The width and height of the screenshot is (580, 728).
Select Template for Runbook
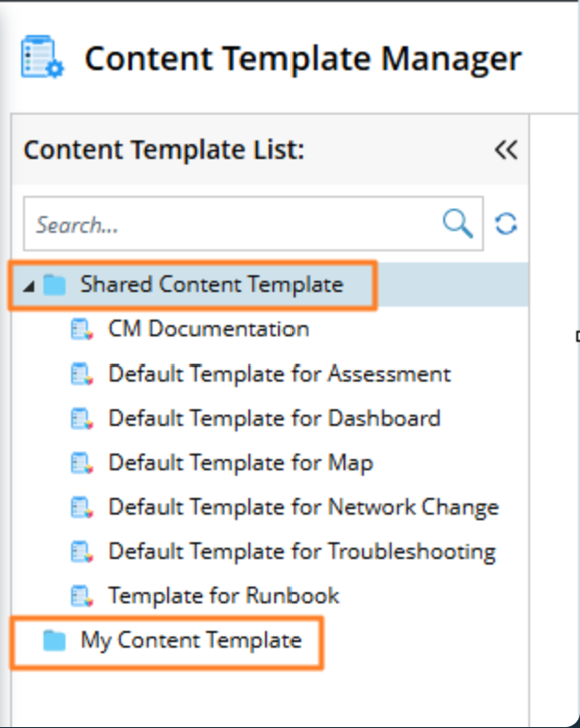(x=224, y=596)
